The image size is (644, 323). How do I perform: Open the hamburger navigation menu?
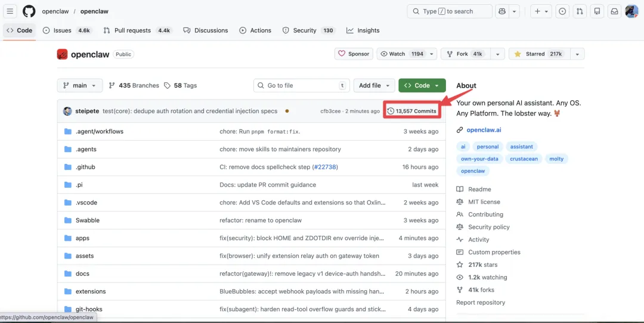pyautogui.click(x=10, y=11)
